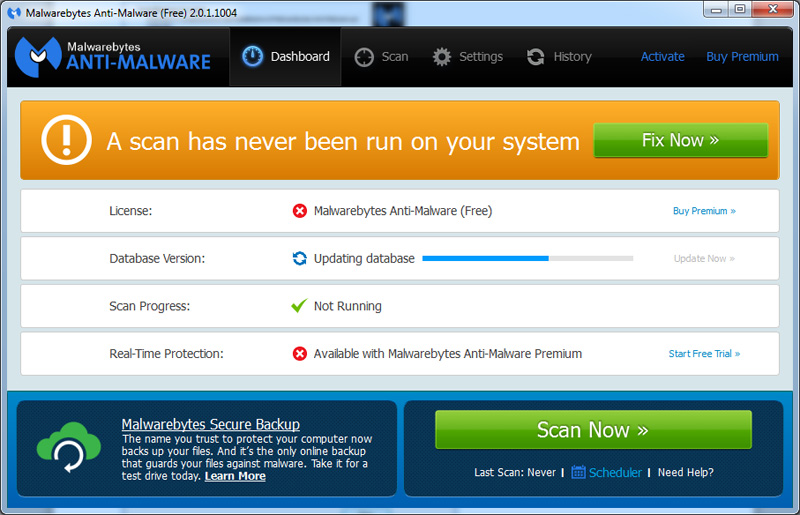Click the Settings gear icon

point(442,57)
